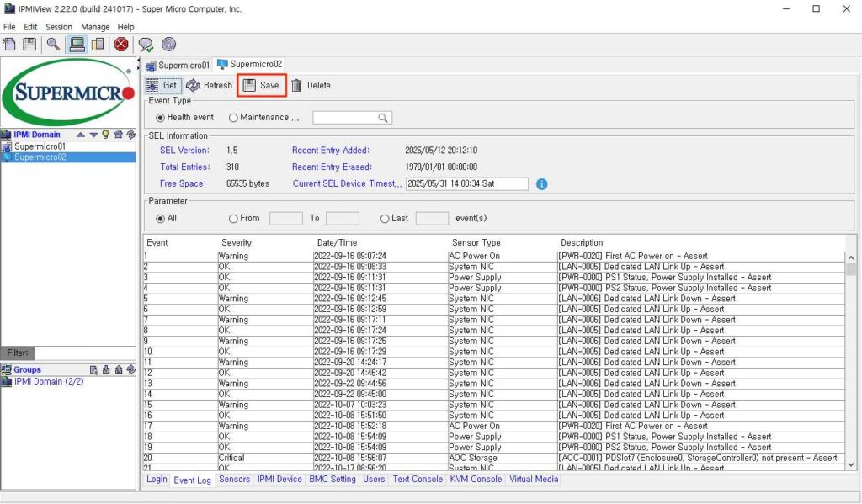Open the Sensors tab
The height and width of the screenshot is (504, 862).
point(234,480)
